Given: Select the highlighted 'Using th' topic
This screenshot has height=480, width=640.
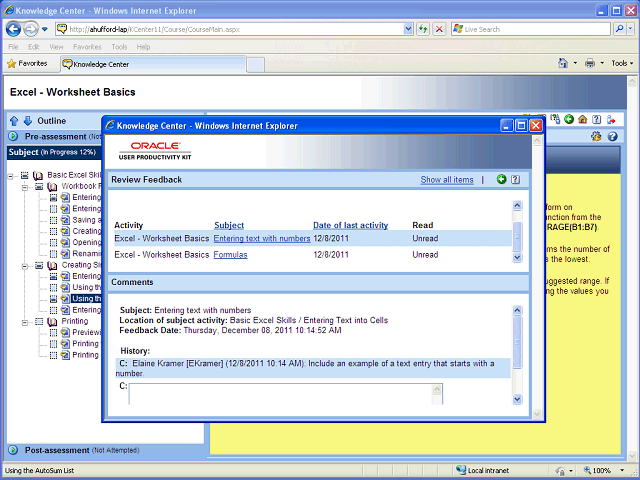Looking at the screenshot, I should [86, 299].
